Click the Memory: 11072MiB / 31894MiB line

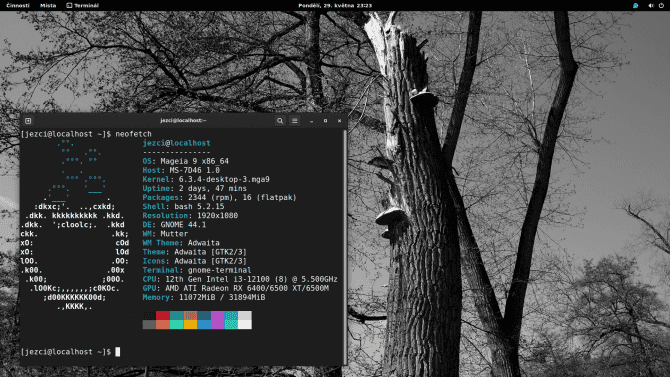[204, 297]
